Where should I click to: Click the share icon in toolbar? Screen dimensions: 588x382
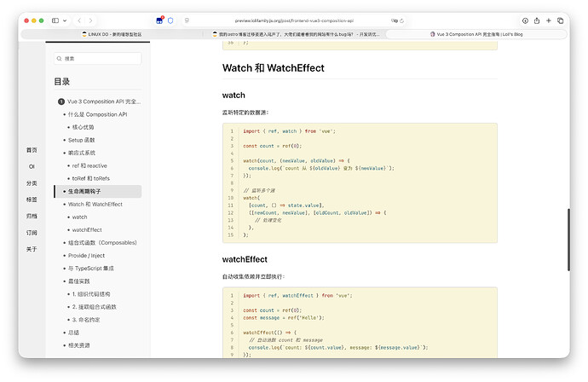pyautogui.click(x=537, y=20)
